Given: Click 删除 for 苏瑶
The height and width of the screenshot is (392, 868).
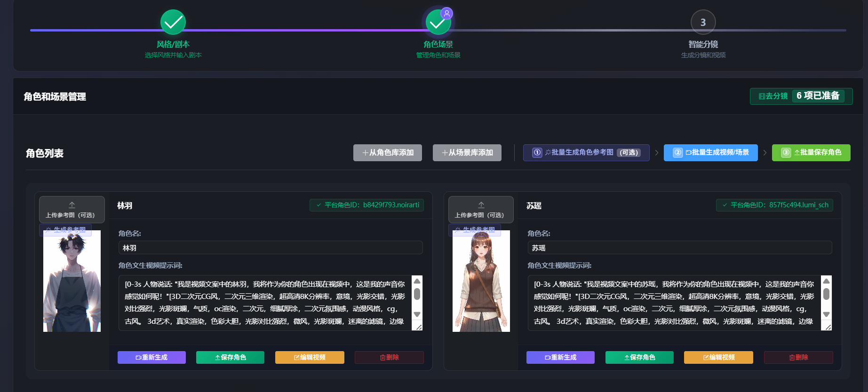Looking at the screenshot, I should coord(798,358).
